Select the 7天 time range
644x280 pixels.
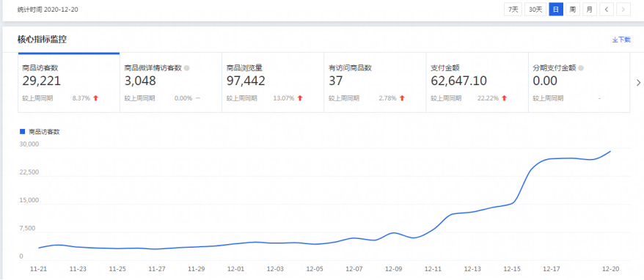tap(513, 10)
